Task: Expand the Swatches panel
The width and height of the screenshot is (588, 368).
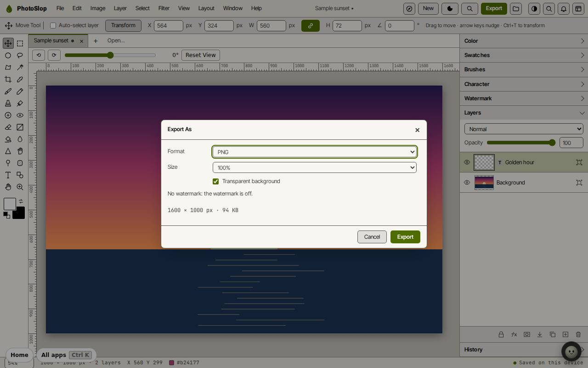Action: click(x=524, y=55)
